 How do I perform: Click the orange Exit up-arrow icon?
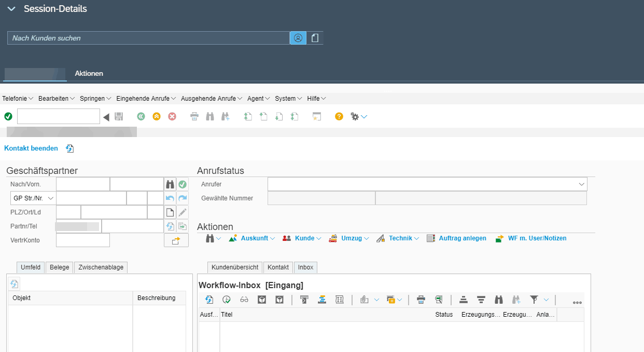point(157,116)
